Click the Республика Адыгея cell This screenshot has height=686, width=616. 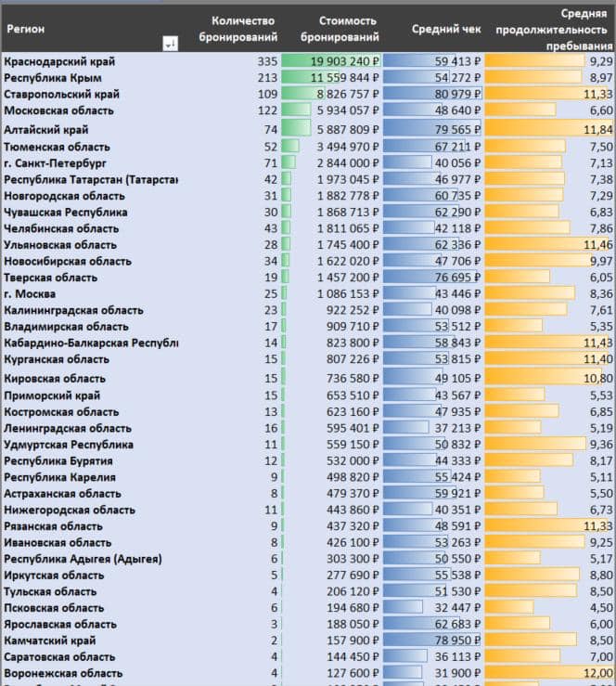pos(83,559)
